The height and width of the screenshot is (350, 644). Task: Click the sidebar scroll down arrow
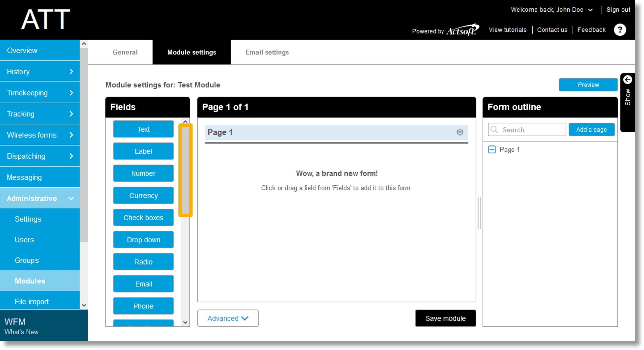[84, 305]
